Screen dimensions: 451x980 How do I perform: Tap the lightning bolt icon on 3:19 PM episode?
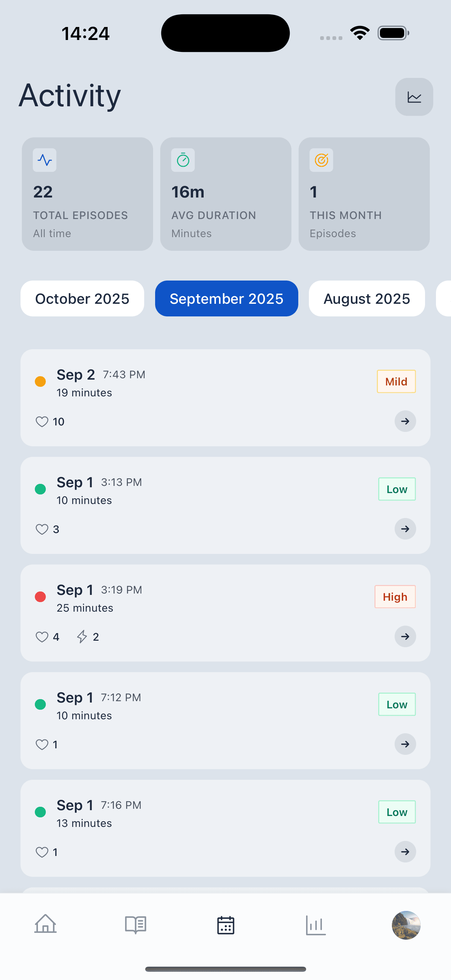82,637
